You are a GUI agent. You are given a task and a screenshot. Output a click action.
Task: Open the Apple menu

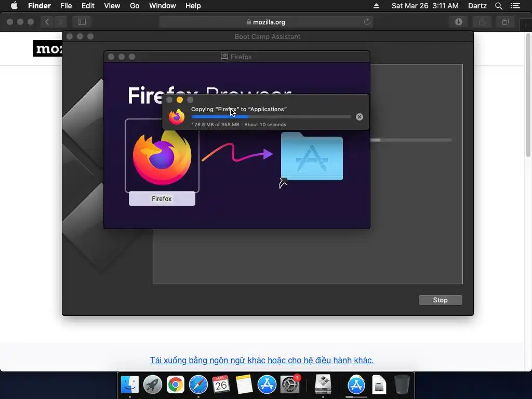coord(14,6)
